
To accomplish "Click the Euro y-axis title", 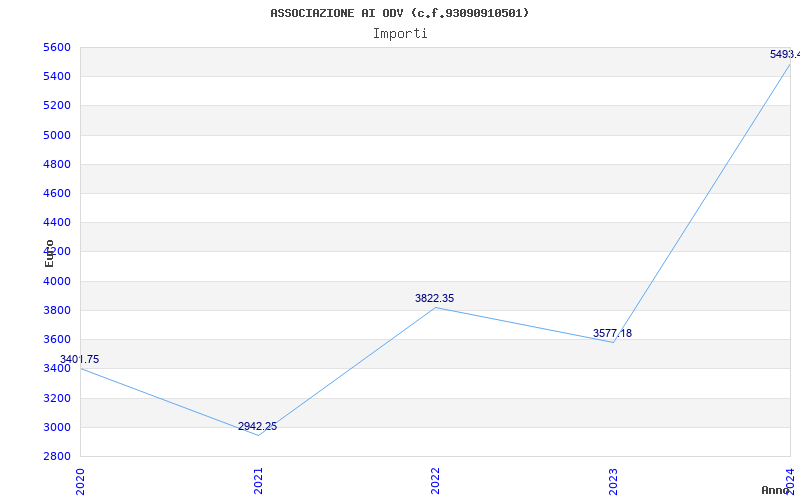I will pyautogui.click(x=49, y=253).
